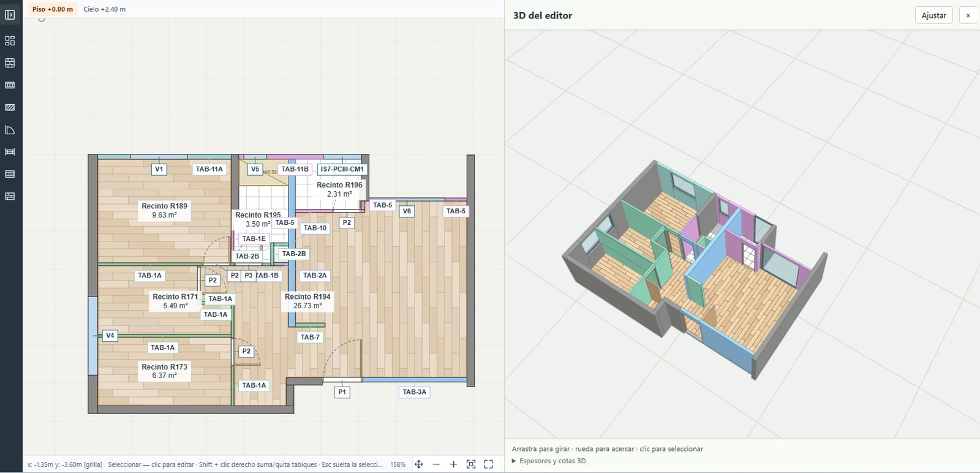Zoom in with the plus icon
Screen dimensions: 980x473
pos(453,464)
